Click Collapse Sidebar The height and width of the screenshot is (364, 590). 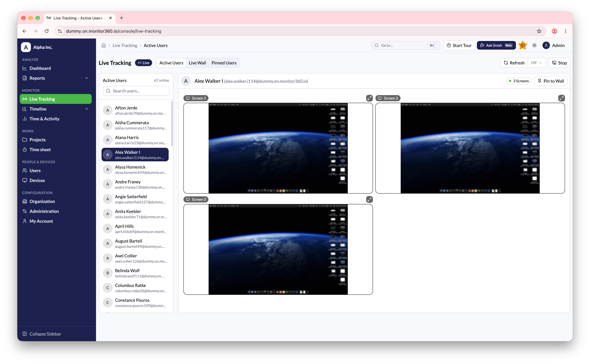(x=42, y=334)
